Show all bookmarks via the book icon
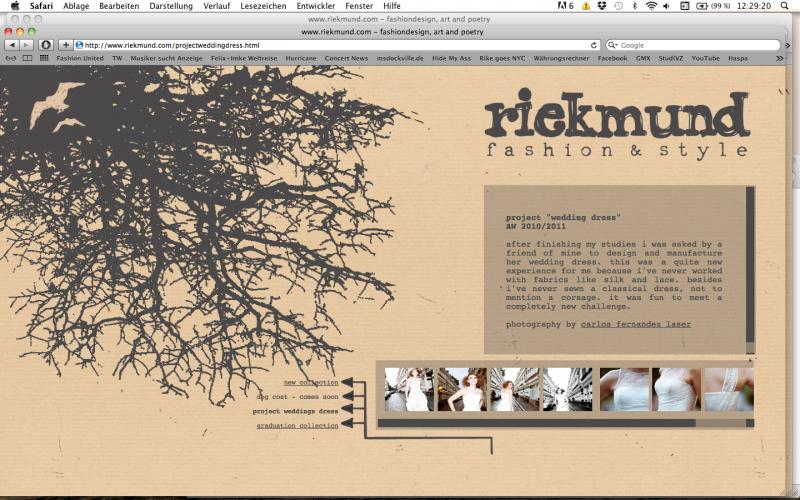 pyautogui.click(x=27, y=58)
